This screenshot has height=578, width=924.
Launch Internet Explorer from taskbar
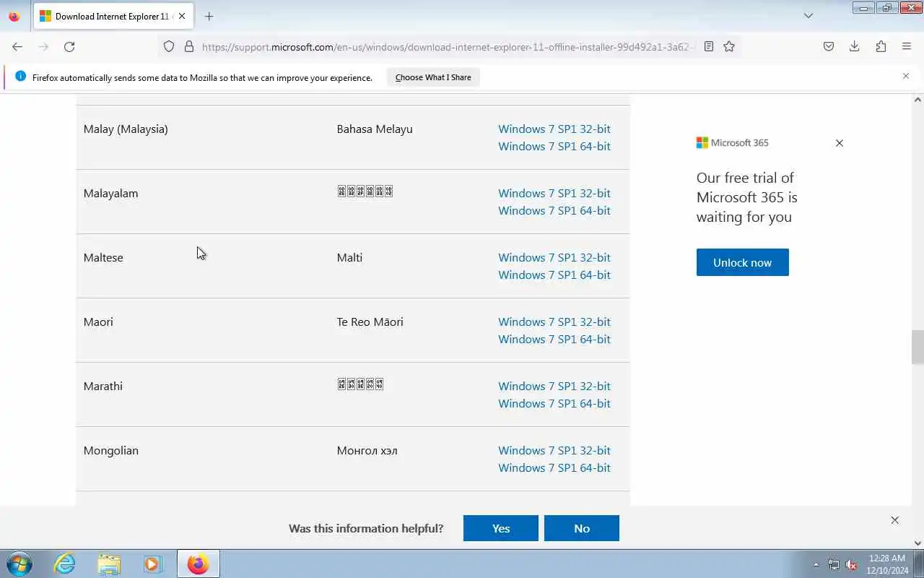pyautogui.click(x=65, y=564)
